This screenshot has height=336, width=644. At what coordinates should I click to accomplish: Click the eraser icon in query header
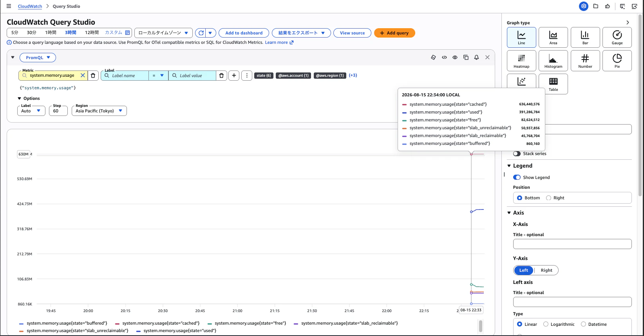click(433, 57)
